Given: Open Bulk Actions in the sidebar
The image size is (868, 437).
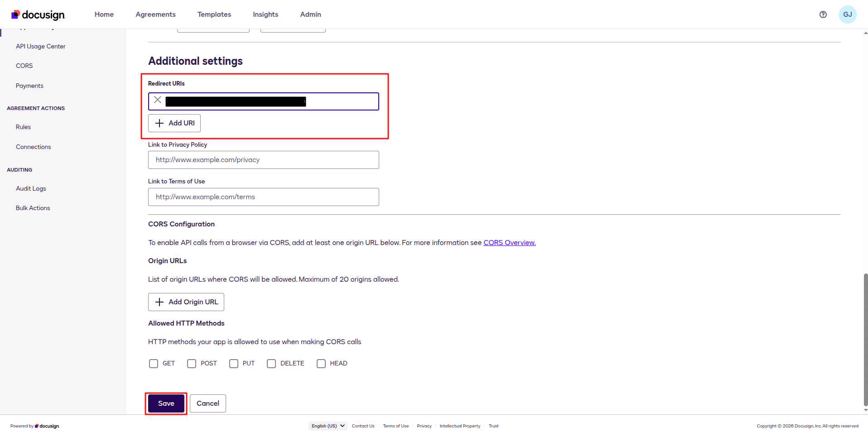Looking at the screenshot, I should 33,208.
